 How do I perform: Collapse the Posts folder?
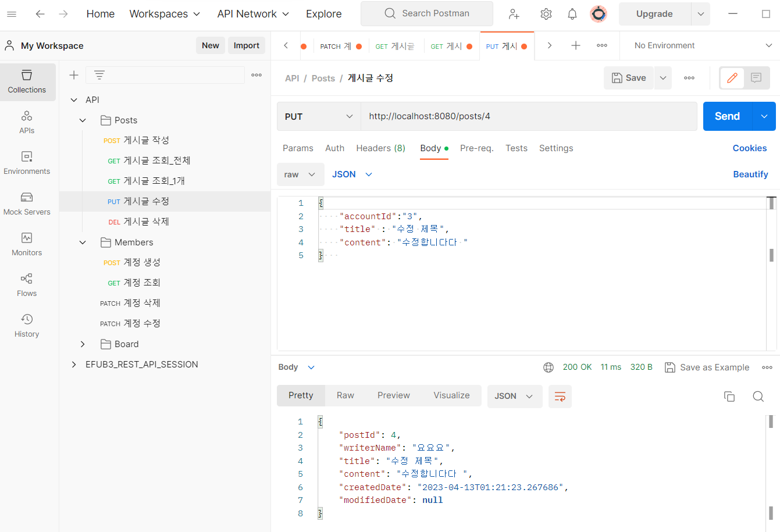pyautogui.click(x=83, y=120)
